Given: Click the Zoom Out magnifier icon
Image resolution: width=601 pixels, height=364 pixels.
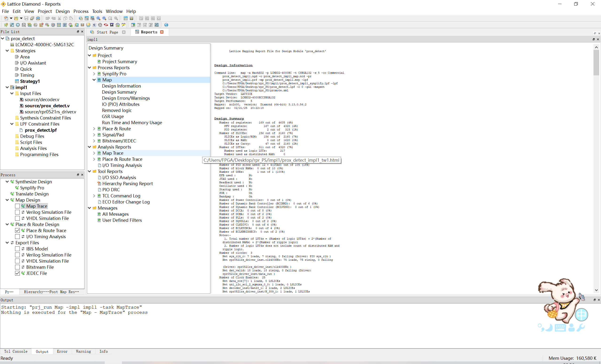Looking at the screenshot, I should click(x=104, y=18).
